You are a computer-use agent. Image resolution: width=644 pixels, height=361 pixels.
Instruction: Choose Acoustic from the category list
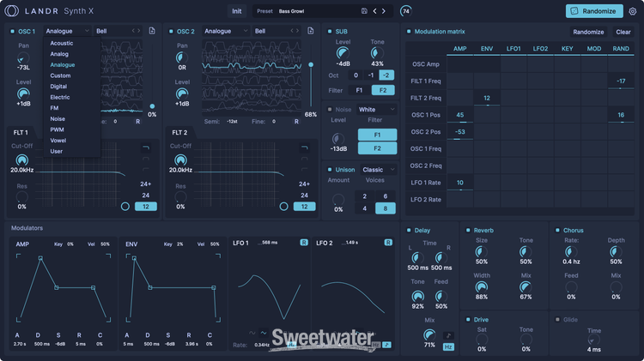click(62, 43)
